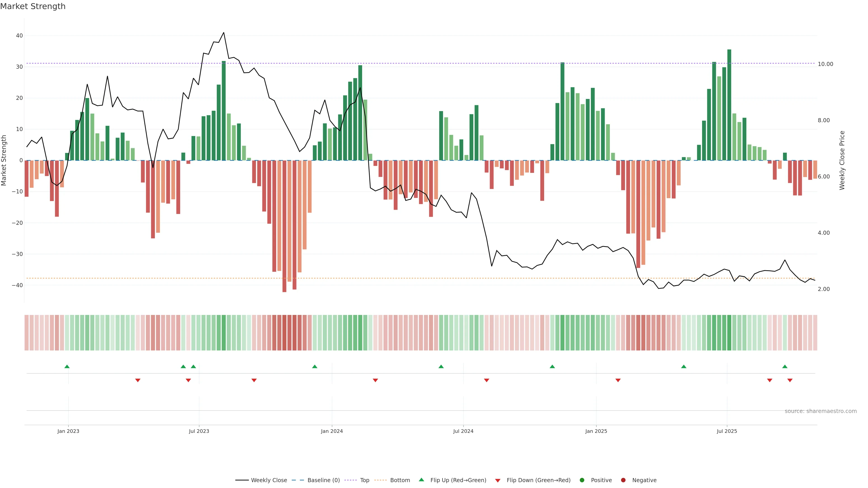Click the Market Strength chart title
868x488 pixels.
click(33, 6)
